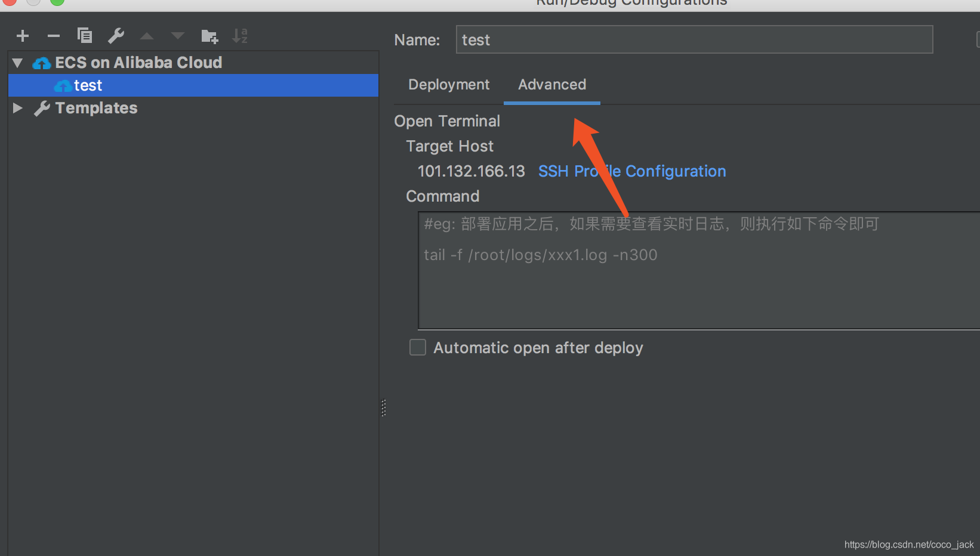Viewport: 980px width, 556px height.
Task: Click the cloud icon beside the test configuration
Action: coord(63,86)
